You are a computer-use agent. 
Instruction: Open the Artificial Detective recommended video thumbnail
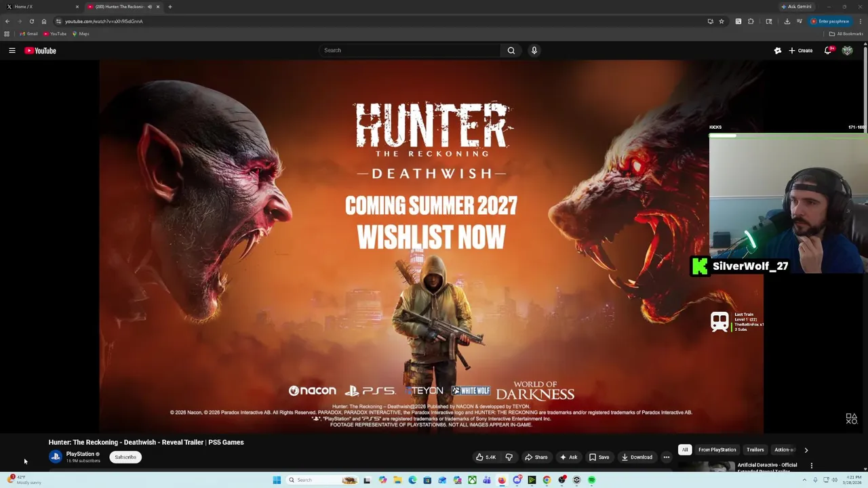click(706, 466)
